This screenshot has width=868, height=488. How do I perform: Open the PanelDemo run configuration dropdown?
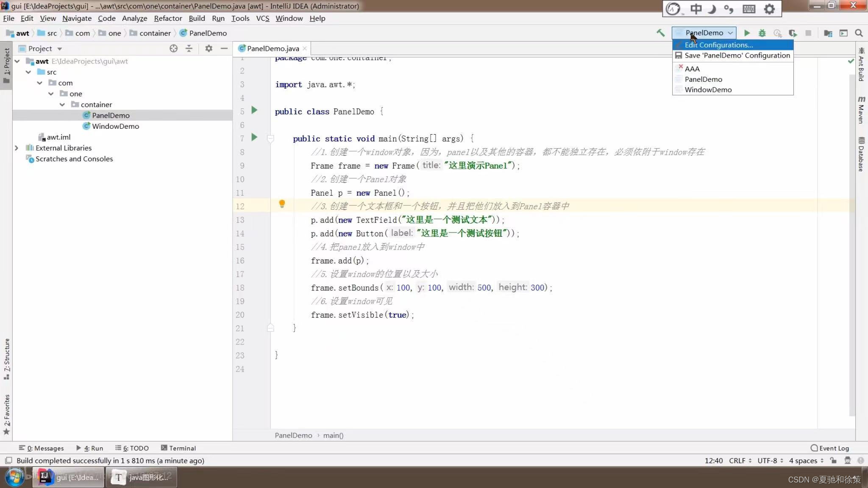point(704,33)
